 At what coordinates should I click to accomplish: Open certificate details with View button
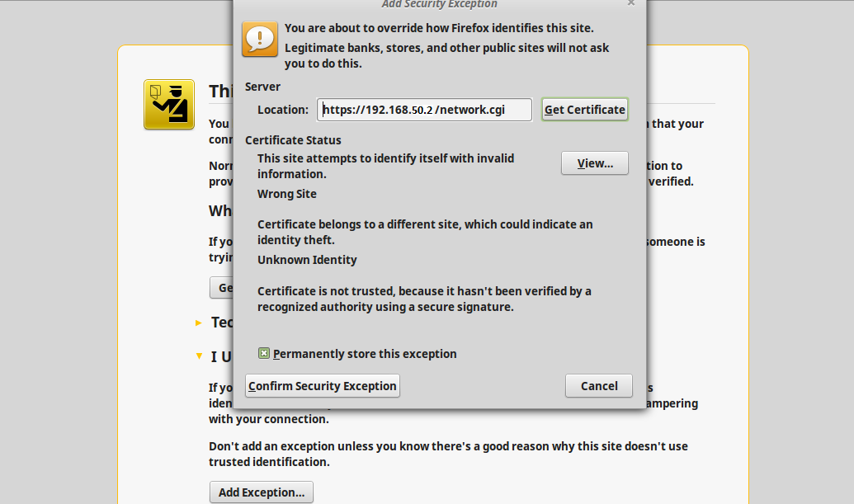(x=595, y=163)
